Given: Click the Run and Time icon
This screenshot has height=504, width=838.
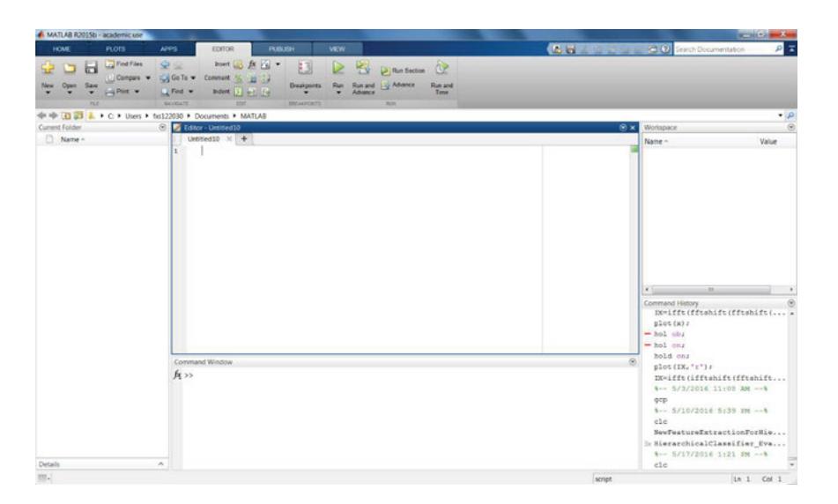Looking at the screenshot, I should click(441, 68).
